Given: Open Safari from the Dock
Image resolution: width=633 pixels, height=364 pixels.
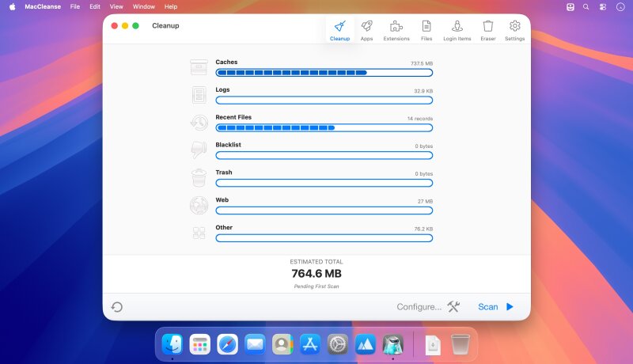Looking at the screenshot, I should click(227, 344).
